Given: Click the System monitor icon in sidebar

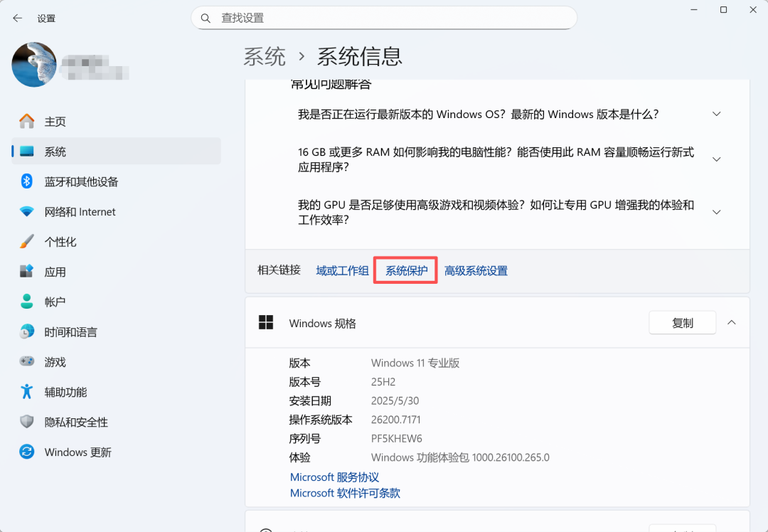Looking at the screenshot, I should click(x=27, y=151).
